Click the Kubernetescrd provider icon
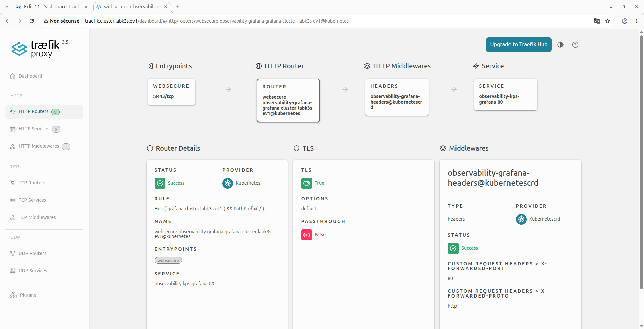The height and width of the screenshot is (329, 644). tap(521, 219)
